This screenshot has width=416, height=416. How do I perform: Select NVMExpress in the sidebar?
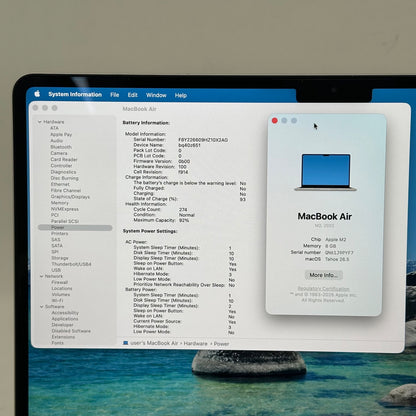click(65, 209)
